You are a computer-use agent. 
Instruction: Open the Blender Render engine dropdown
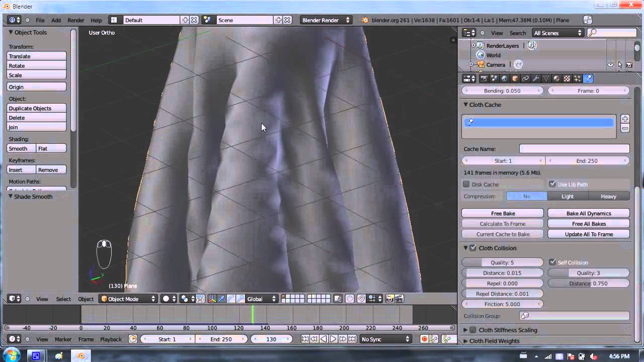tap(326, 20)
